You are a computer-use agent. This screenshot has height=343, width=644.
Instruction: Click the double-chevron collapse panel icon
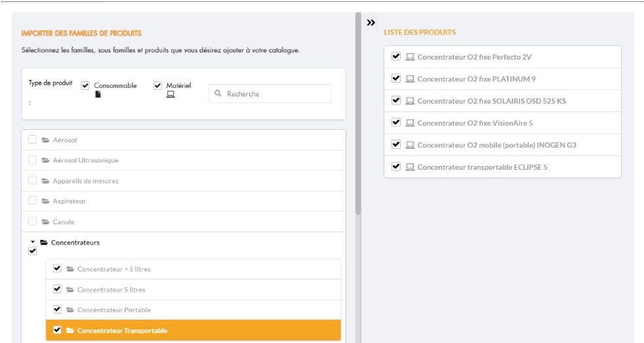pyautogui.click(x=371, y=22)
